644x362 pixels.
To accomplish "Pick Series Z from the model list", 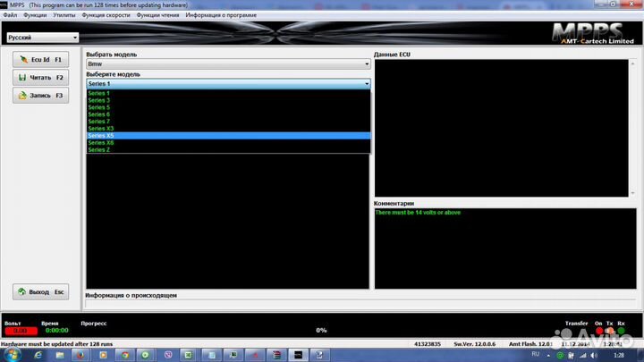I will (98, 149).
